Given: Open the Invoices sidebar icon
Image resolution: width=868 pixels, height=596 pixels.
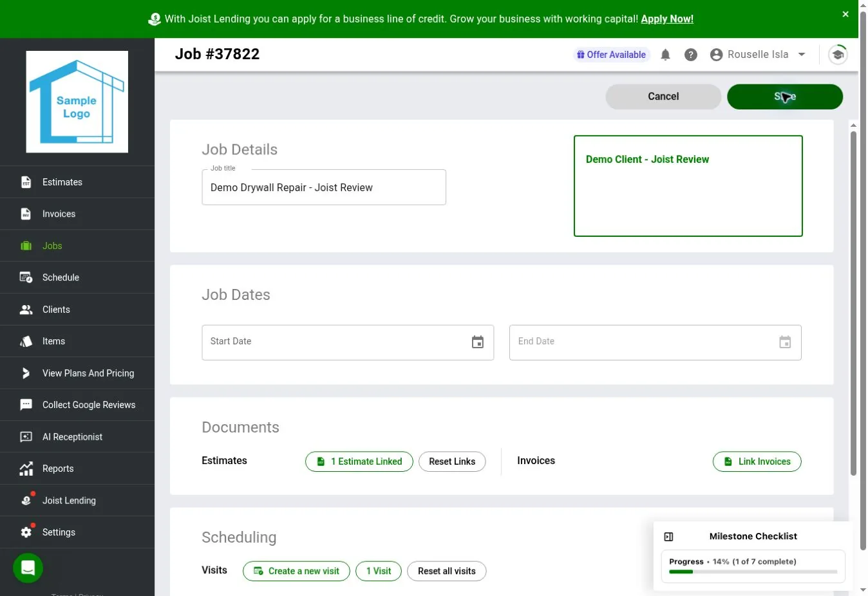Looking at the screenshot, I should (x=26, y=214).
